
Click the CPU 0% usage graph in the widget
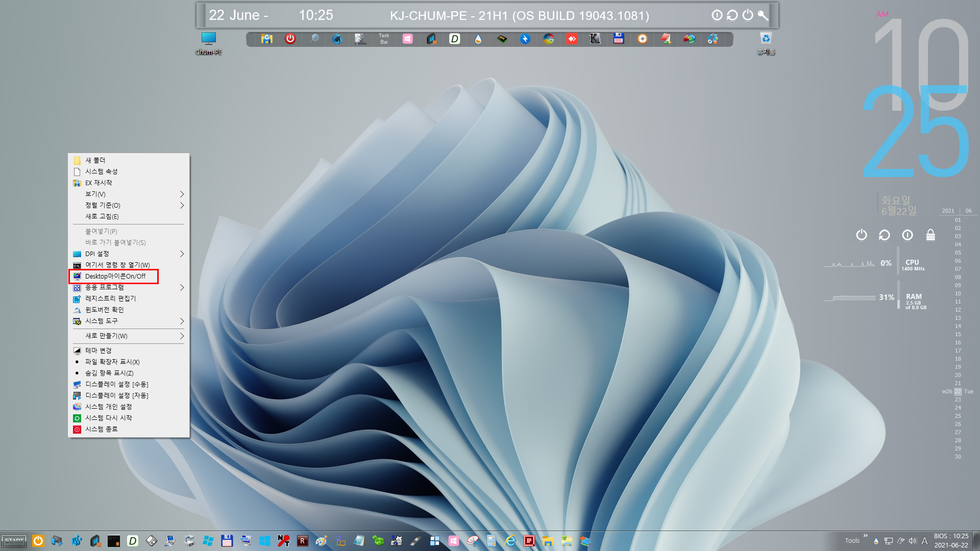pos(849,264)
